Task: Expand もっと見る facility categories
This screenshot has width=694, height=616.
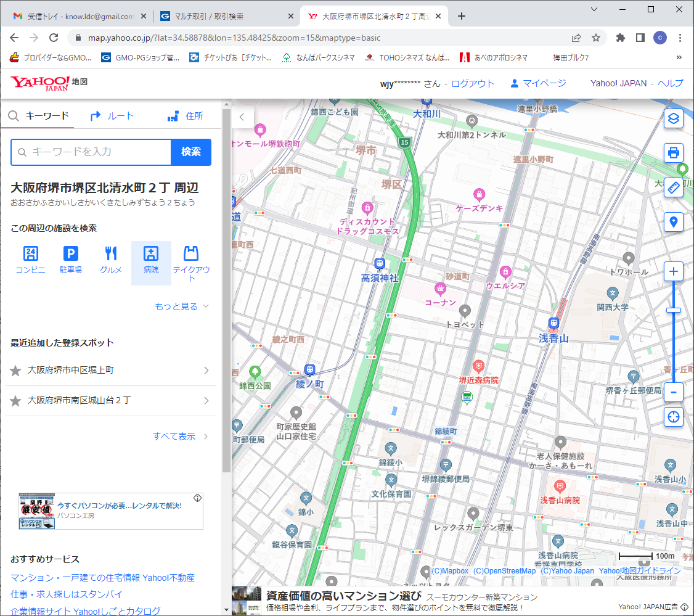Action: (182, 306)
